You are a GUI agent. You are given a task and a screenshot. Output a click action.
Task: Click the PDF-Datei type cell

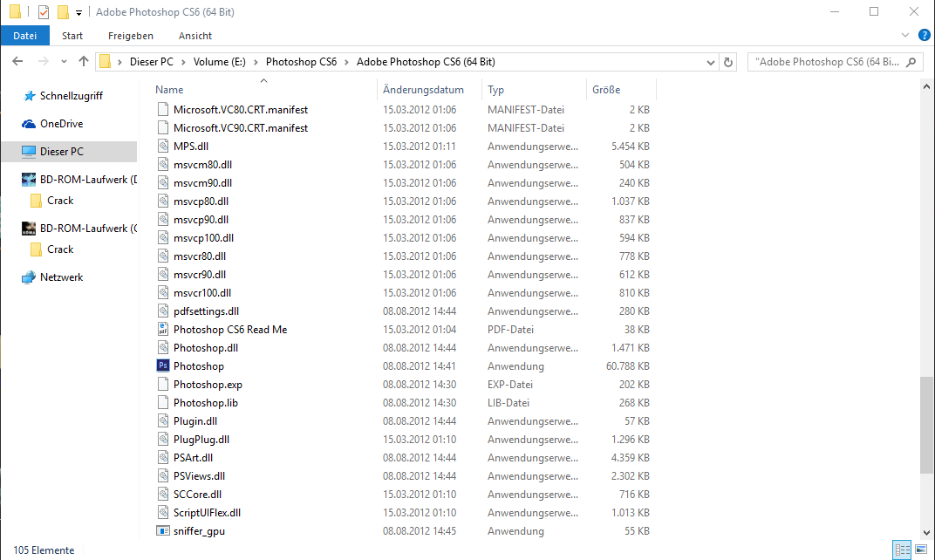pyautogui.click(x=510, y=330)
